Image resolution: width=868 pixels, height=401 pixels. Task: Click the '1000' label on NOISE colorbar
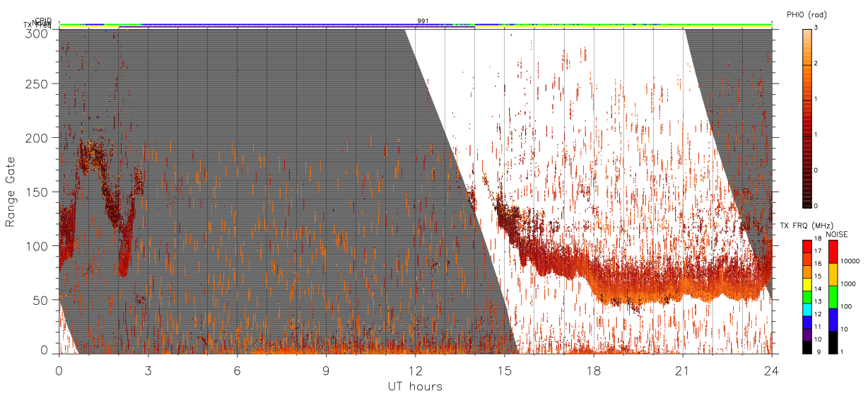pos(848,284)
